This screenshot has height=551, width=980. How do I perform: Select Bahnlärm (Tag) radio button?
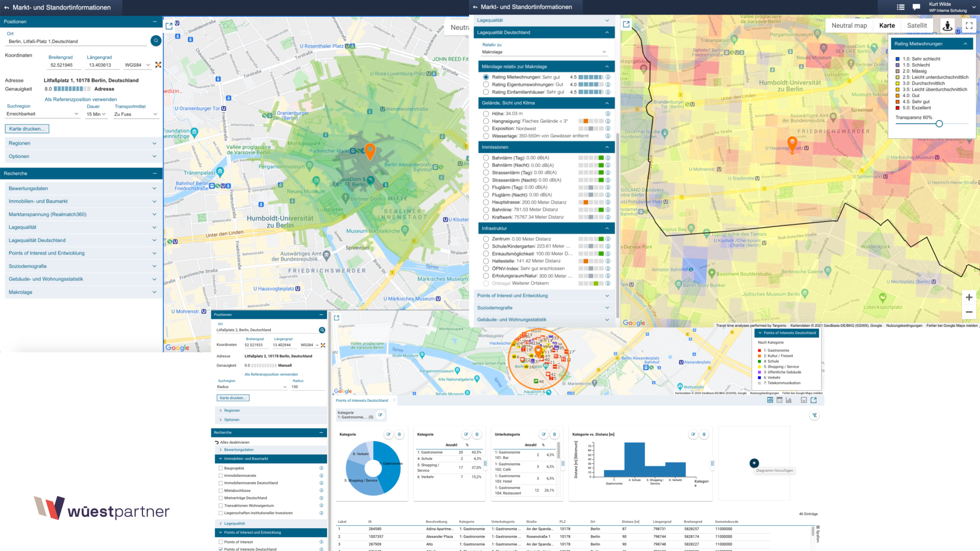coord(486,158)
